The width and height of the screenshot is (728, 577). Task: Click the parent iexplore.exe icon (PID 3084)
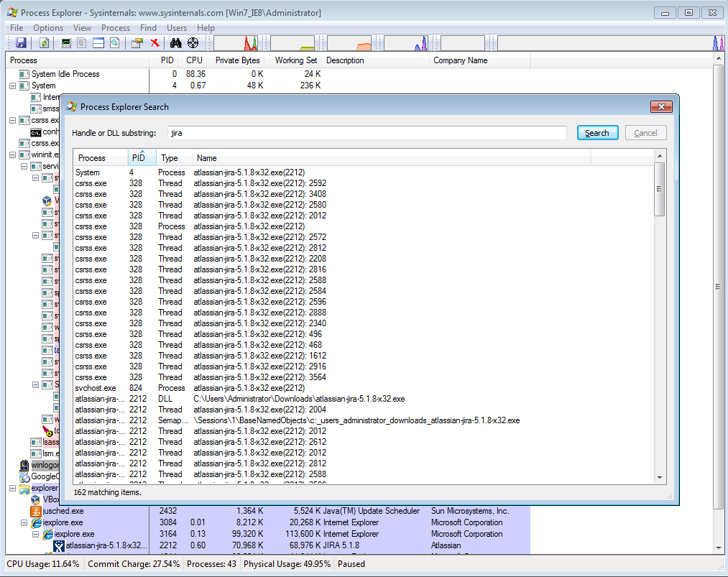[36, 522]
